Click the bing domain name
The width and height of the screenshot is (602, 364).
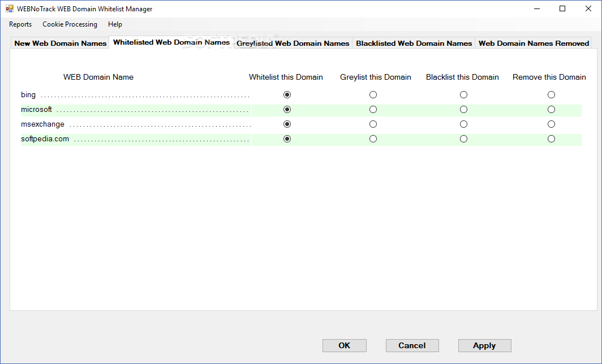click(28, 95)
